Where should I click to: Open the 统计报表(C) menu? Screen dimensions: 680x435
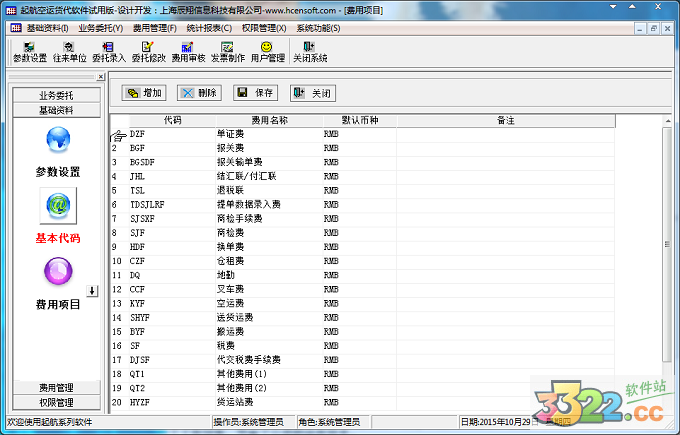[209, 28]
